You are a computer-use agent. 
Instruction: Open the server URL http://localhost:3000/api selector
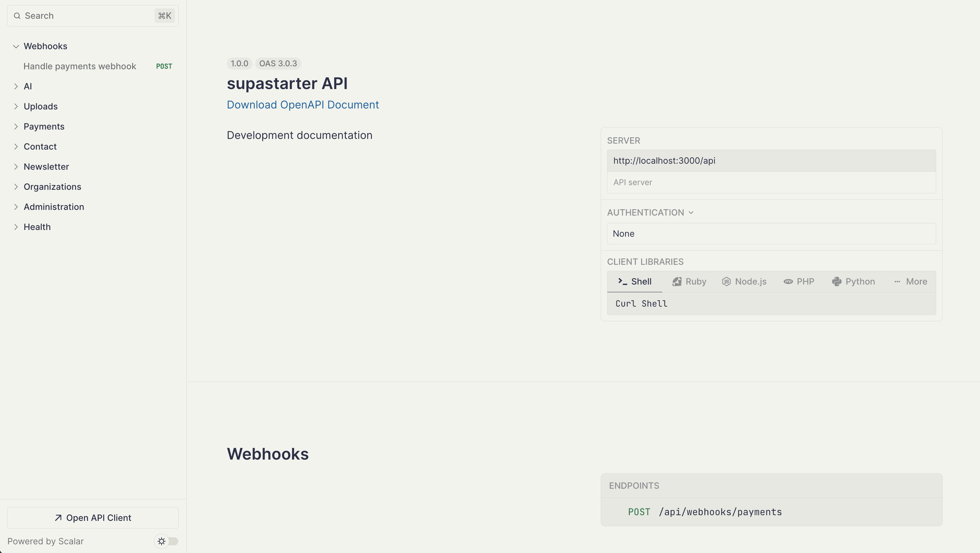[771, 161]
